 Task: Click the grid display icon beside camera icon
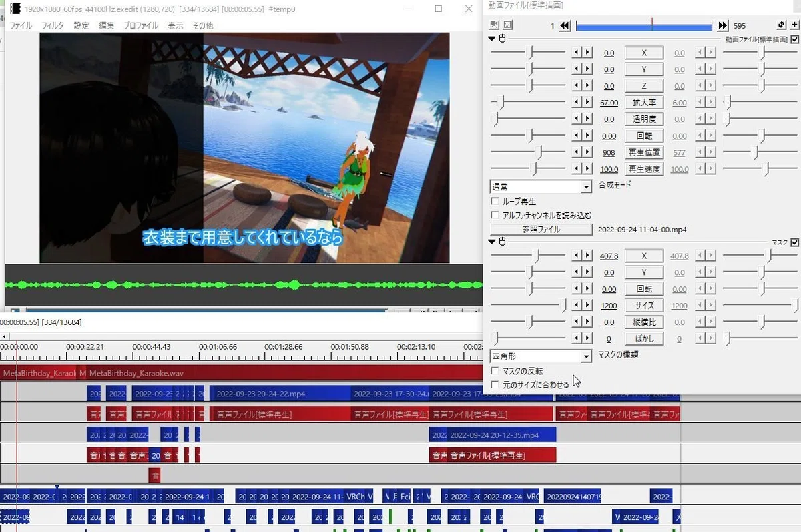tap(507, 25)
